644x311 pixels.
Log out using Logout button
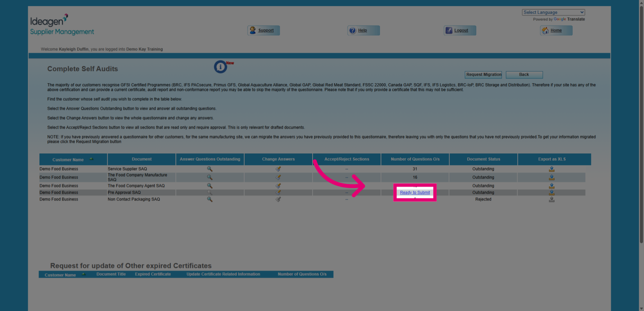460,31
